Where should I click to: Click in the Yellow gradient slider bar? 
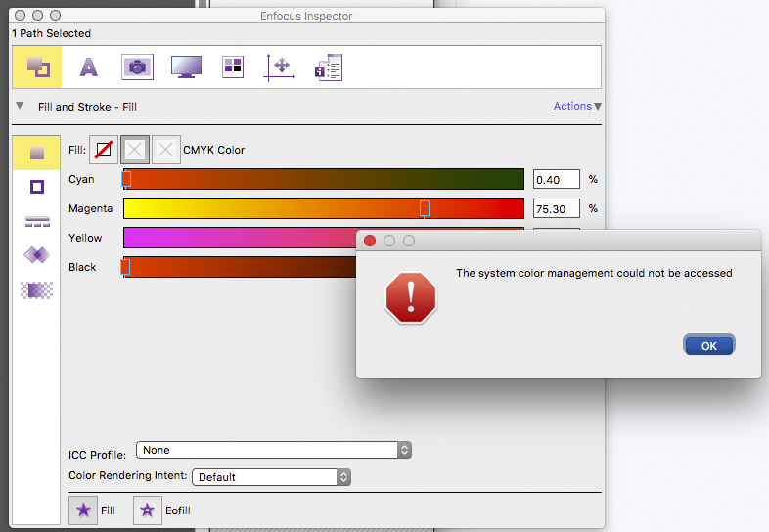pos(240,238)
